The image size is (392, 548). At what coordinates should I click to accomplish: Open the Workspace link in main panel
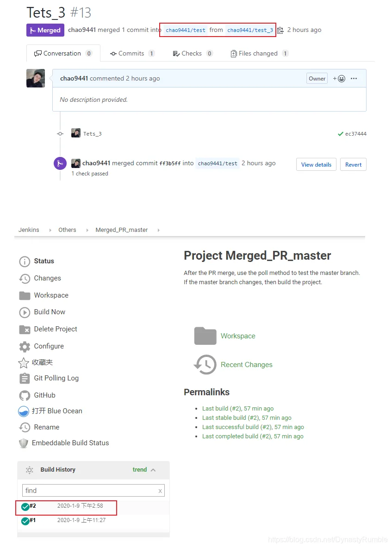click(238, 336)
